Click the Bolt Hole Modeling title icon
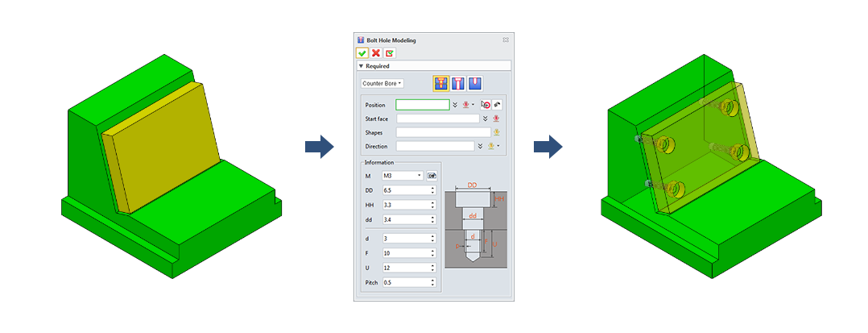Viewport: 868px width, 333px height. coord(361,40)
